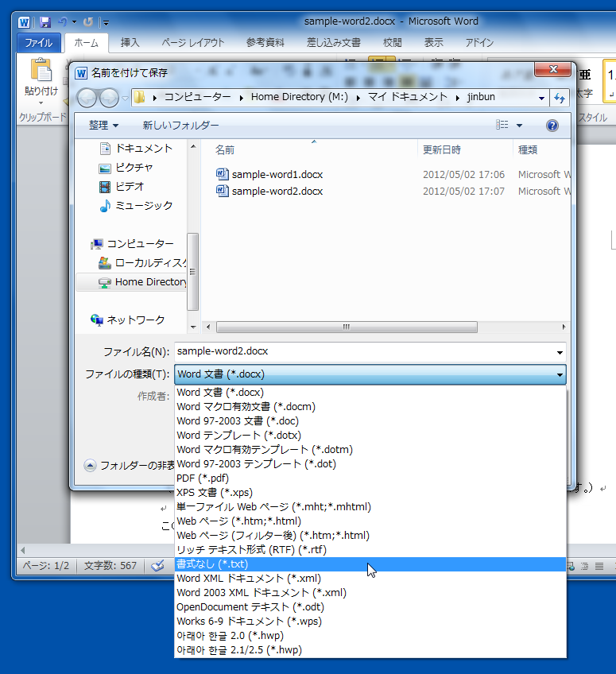This screenshot has width=616, height=674.
Task: Choose Web ページ (*.htm;*.html) type
Action: tap(370, 521)
